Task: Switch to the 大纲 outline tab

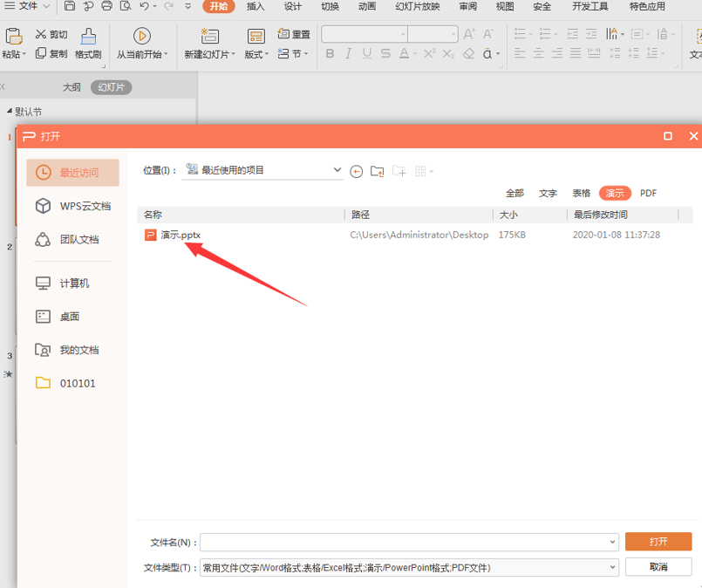Action: coord(72,87)
